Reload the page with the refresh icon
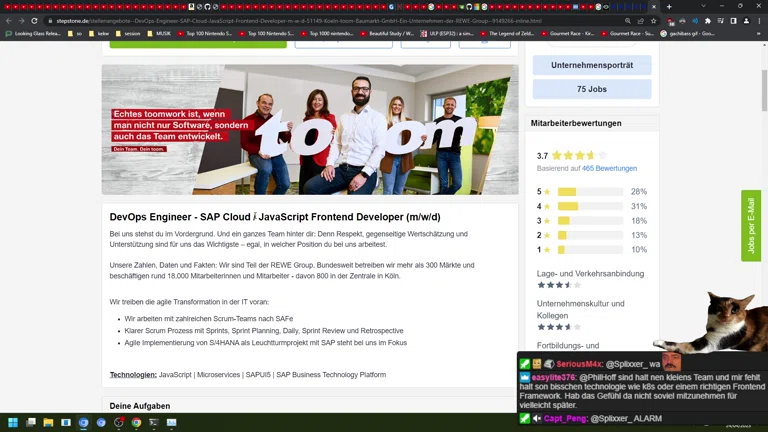Viewport: 768px width, 432px height. click(34, 20)
